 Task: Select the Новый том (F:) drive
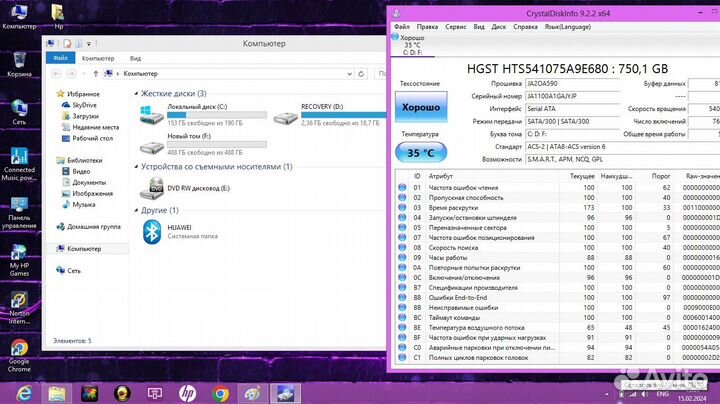(155, 141)
